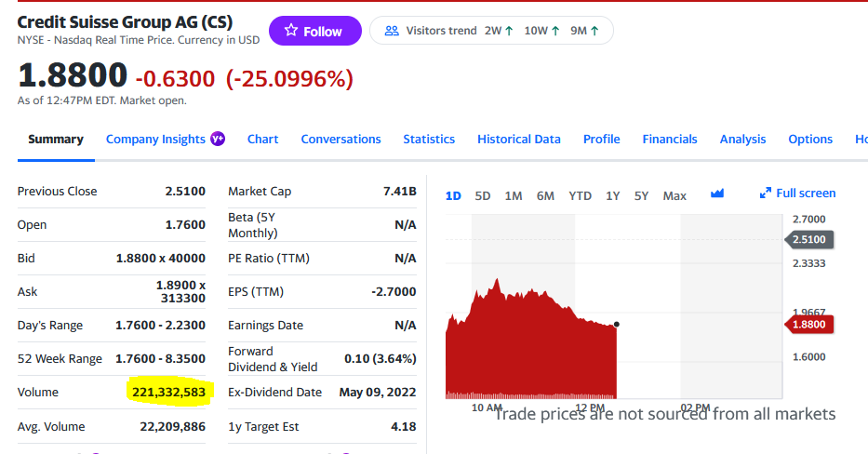This screenshot has height=454, width=868.
Task: Go to the Statistics tab
Action: click(429, 140)
